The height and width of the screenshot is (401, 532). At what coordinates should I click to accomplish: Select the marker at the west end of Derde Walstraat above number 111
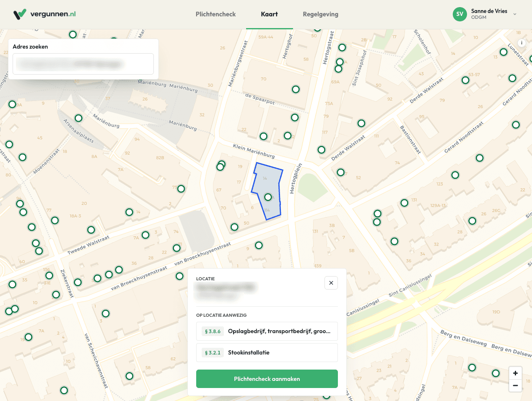tap(361, 123)
